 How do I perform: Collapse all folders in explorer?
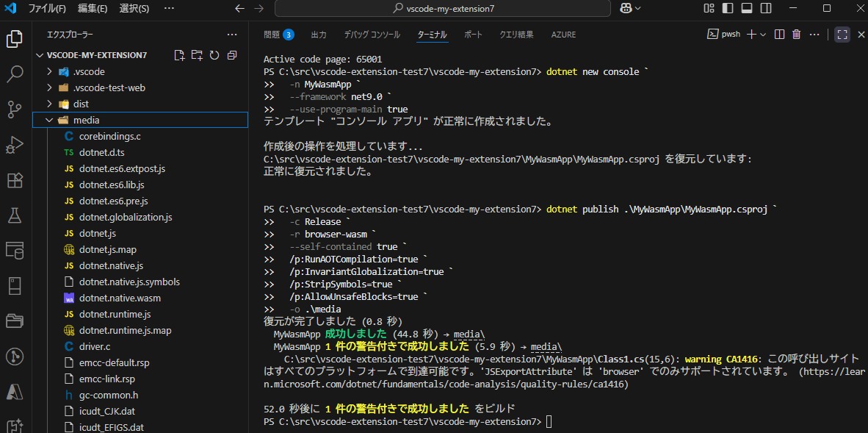tap(232, 55)
